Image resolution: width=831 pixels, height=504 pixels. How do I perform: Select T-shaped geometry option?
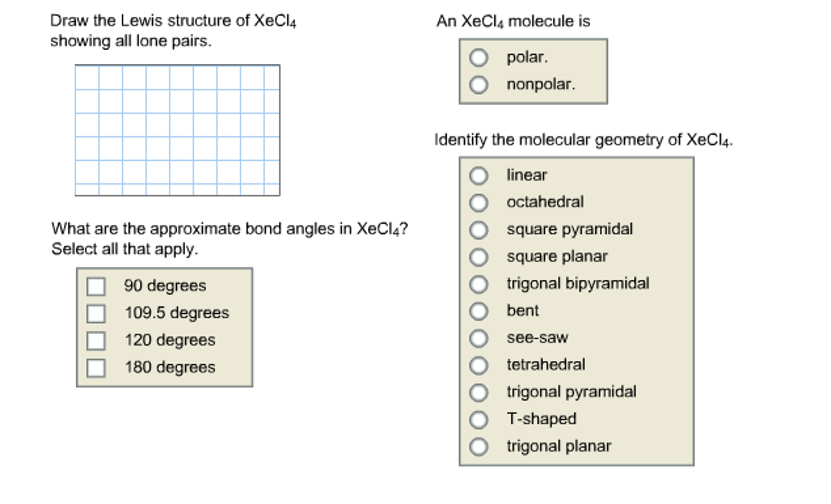tap(478, 419)
